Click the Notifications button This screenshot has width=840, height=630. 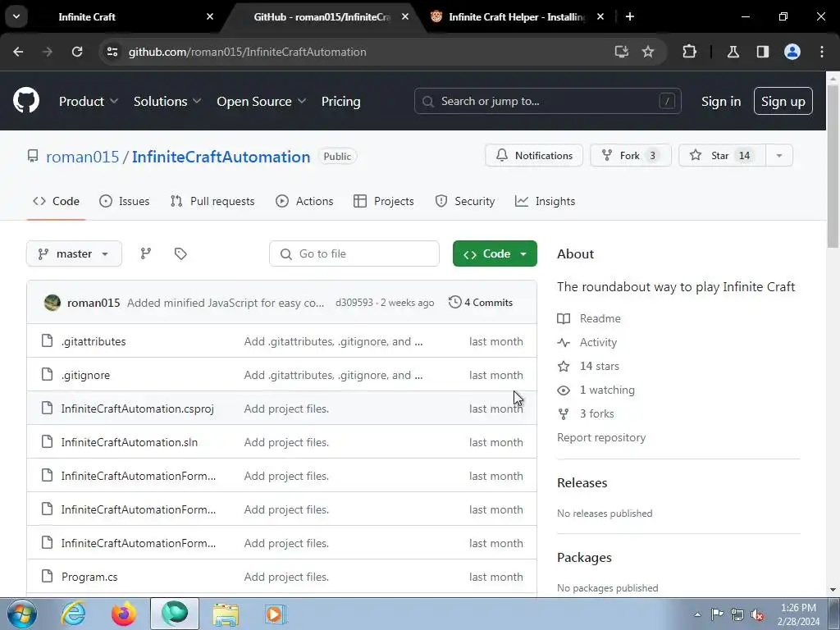tap(534, 155)
